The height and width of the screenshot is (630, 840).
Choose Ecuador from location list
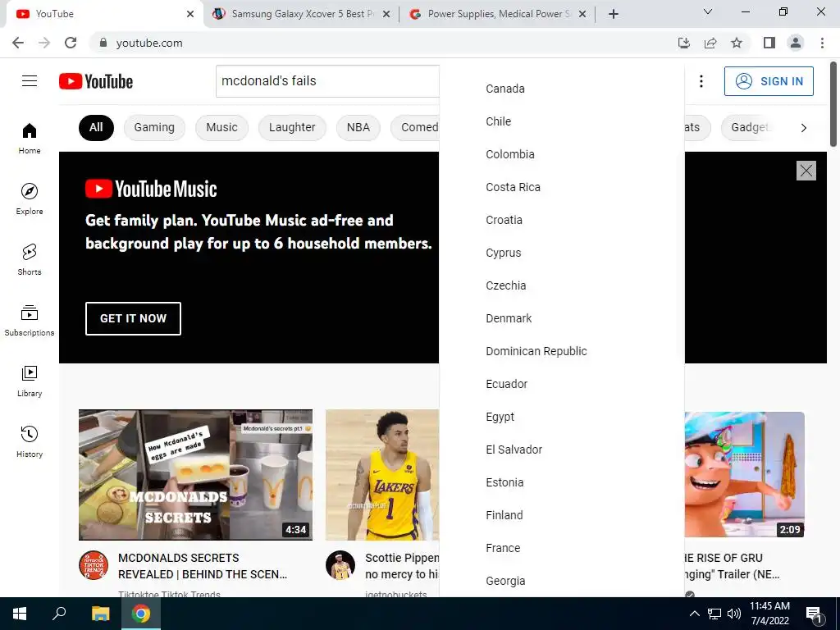pos(562,384)
